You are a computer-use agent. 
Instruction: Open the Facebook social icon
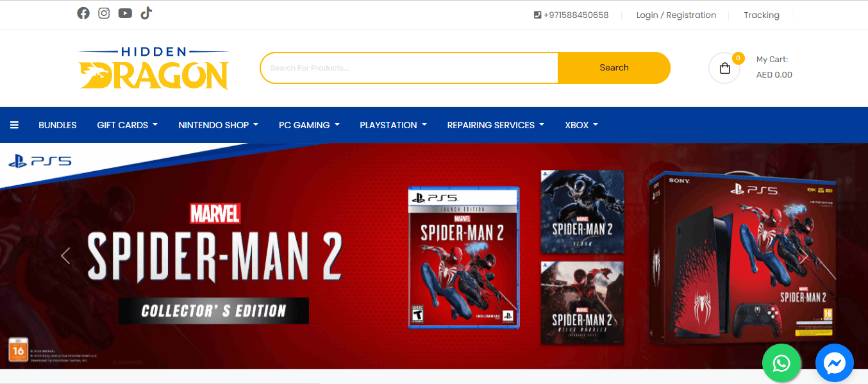[x=83, y=13]
